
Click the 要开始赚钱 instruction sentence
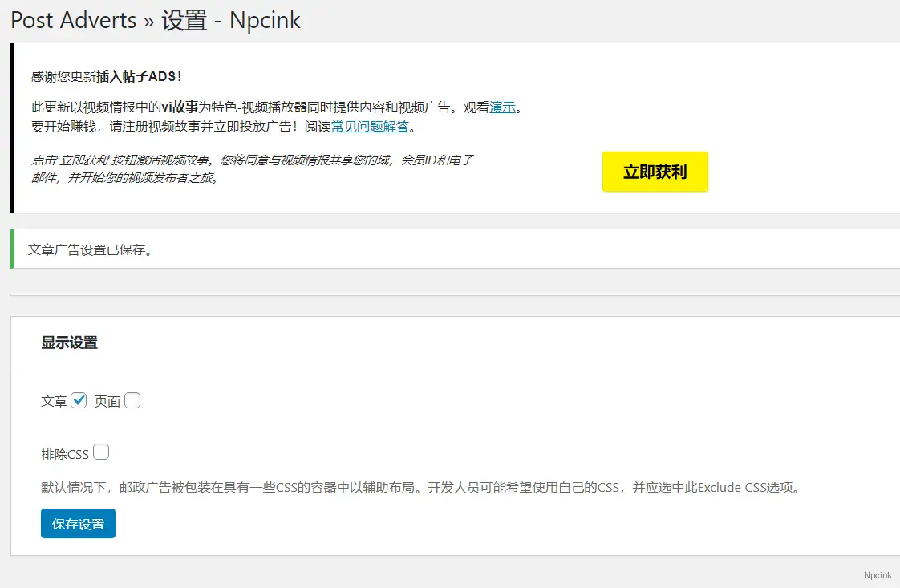point(176,127)
